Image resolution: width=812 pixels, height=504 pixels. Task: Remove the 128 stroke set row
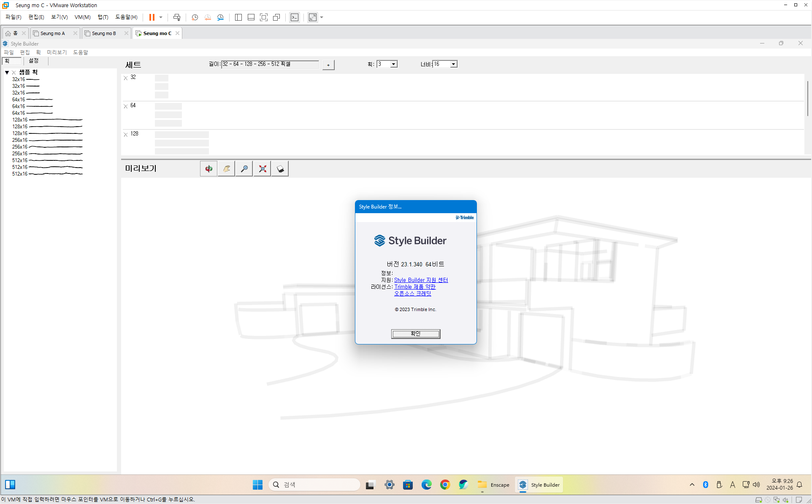(125, 135)
